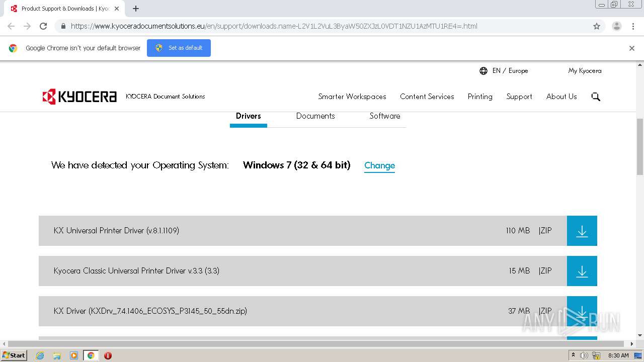Open the site search magnifier icon
This screenshot has height=362, width=644.
pyautogui.click(x=596, y=97)
